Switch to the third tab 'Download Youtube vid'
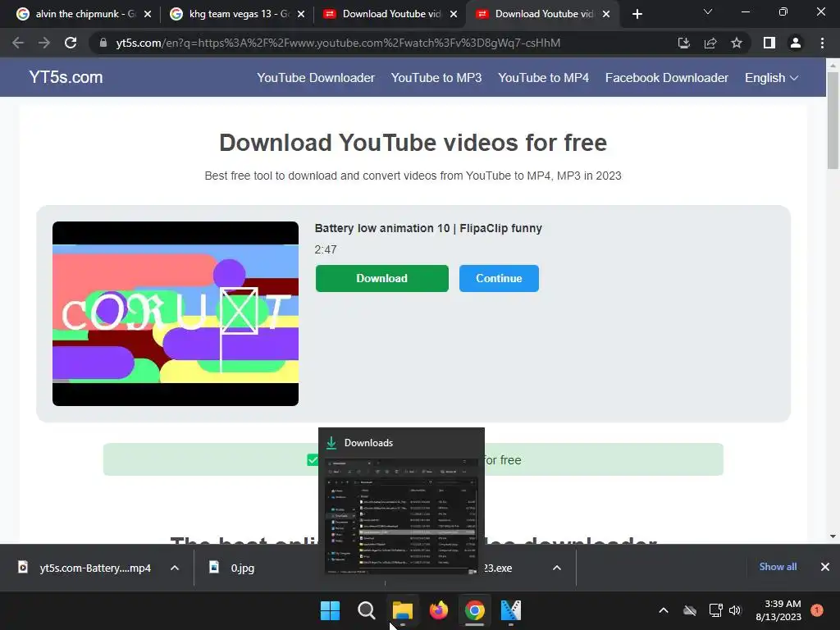This screenshot has height=630, width=840. 388,14
